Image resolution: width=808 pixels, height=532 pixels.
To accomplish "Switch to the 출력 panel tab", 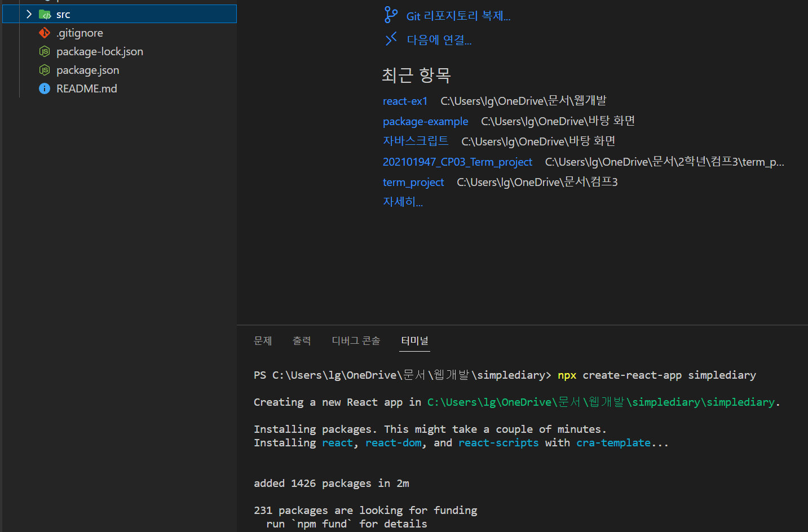I will pyautogui.click(x=302, y=340).
